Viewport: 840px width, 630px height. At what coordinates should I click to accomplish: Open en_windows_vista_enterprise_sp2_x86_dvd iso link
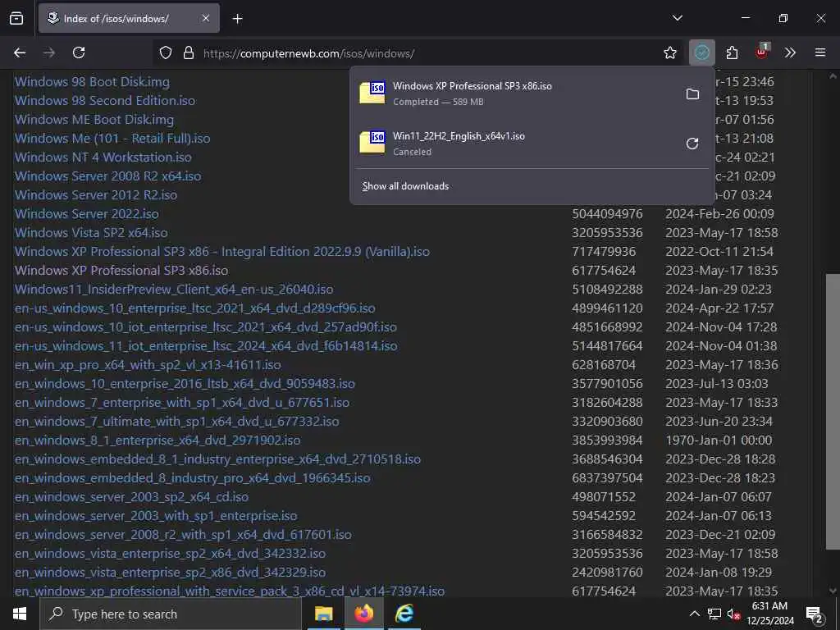170,572
